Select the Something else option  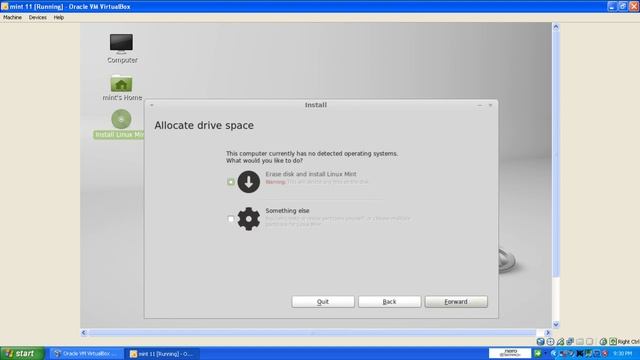coord(231,219)
